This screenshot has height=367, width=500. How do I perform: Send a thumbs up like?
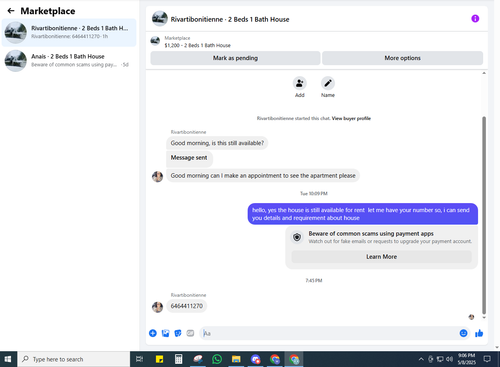479,333
